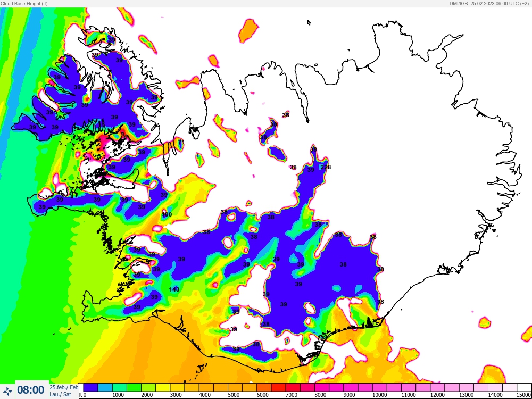Click the 10000 legend label
This screenshot has height=399, width=532.
point(379,395)
